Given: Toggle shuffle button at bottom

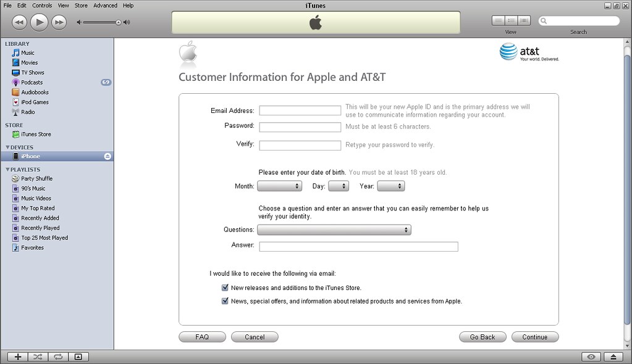Looking at the screenshot, I should point(38,357).
